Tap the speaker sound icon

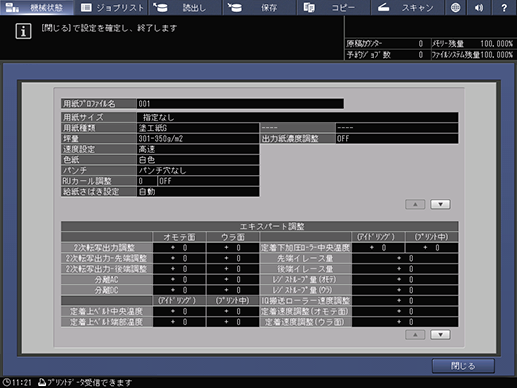479,7
